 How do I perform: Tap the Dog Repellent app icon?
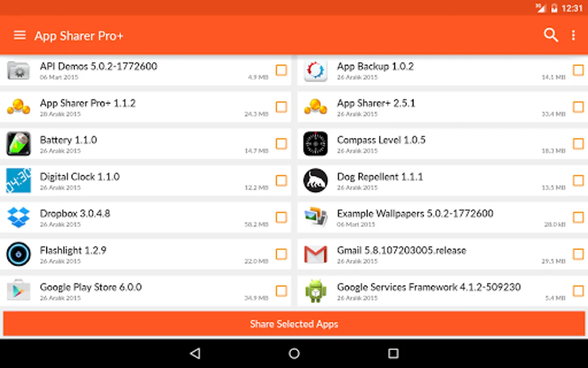pos(315,180)
